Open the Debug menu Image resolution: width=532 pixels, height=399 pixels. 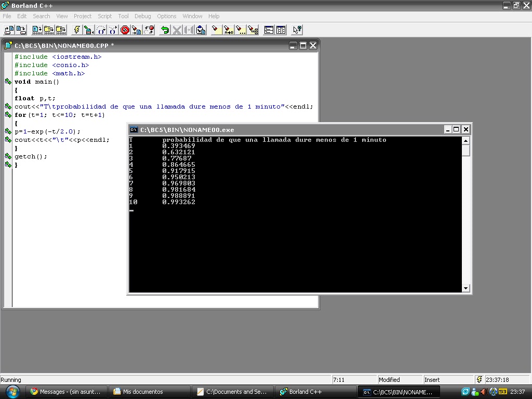tap(142, 16)
